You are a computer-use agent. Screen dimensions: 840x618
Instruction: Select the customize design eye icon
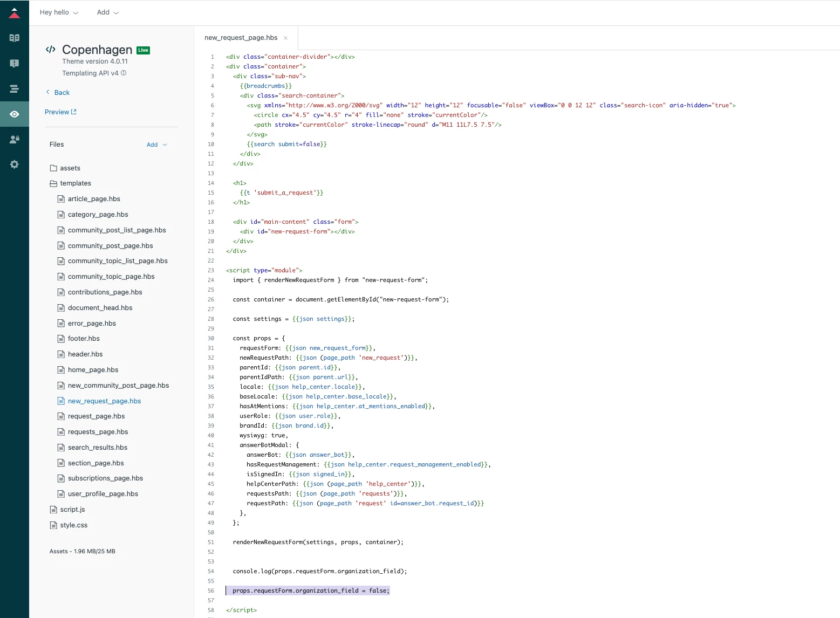[15, 114]
